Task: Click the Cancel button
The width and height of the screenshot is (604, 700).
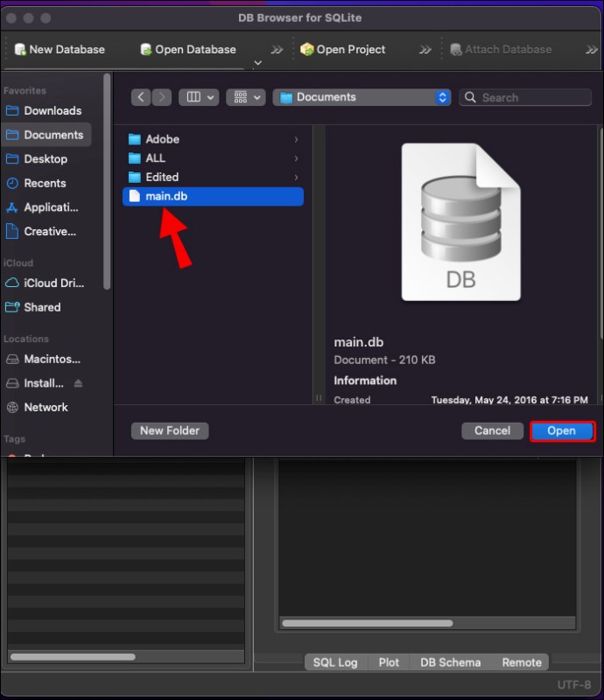Action: [492, 430]
